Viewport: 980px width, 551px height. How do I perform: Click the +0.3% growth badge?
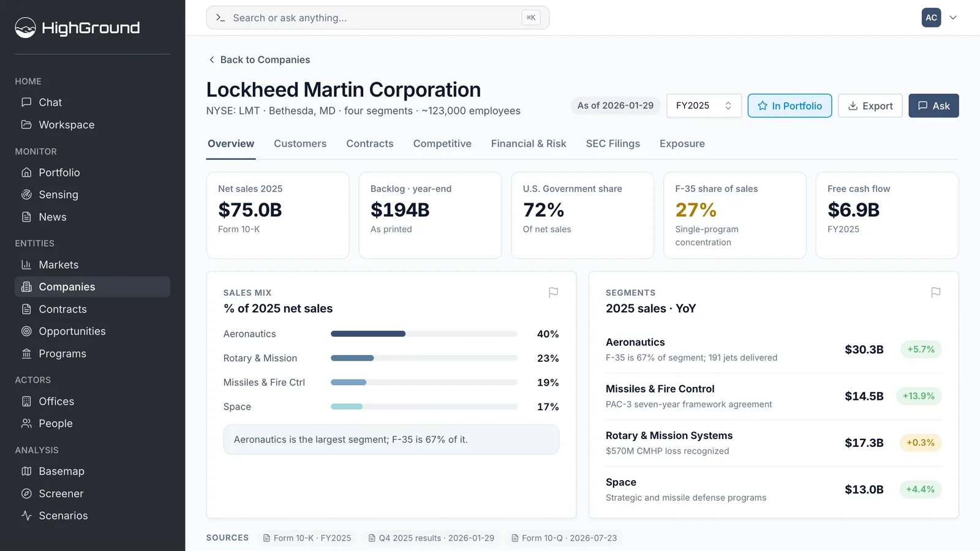click(x=921, y=443)
